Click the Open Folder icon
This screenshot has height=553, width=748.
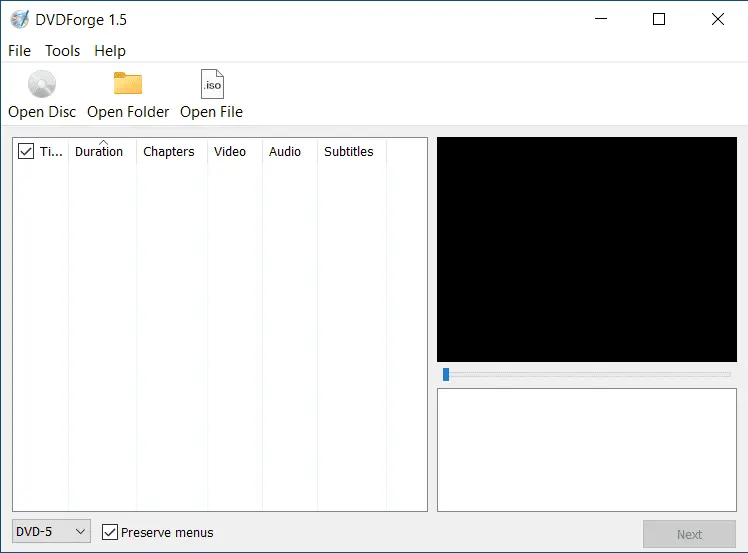128,84
